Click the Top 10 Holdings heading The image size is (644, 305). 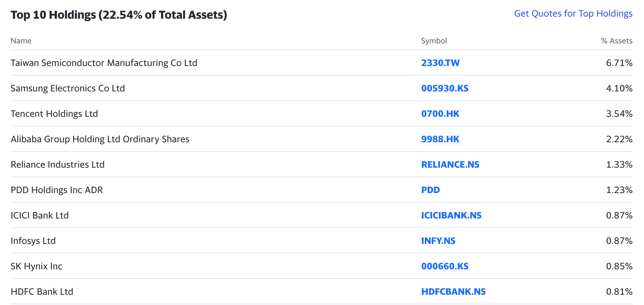pyautogui.click(x=119, y=15)
